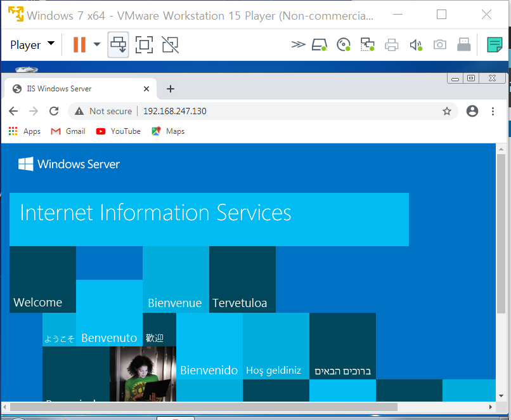511x420 pixels.
Task: Minimize the Chrome window inside VM
Action: tap(455, 79)
